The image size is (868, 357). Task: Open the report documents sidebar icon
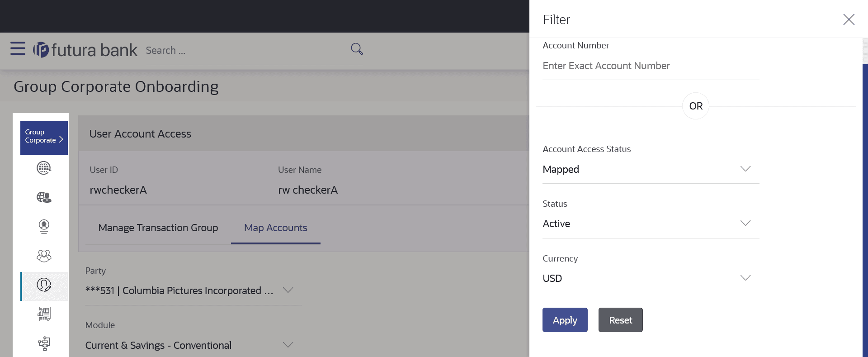pyautogui.click(x=44, y=314)
